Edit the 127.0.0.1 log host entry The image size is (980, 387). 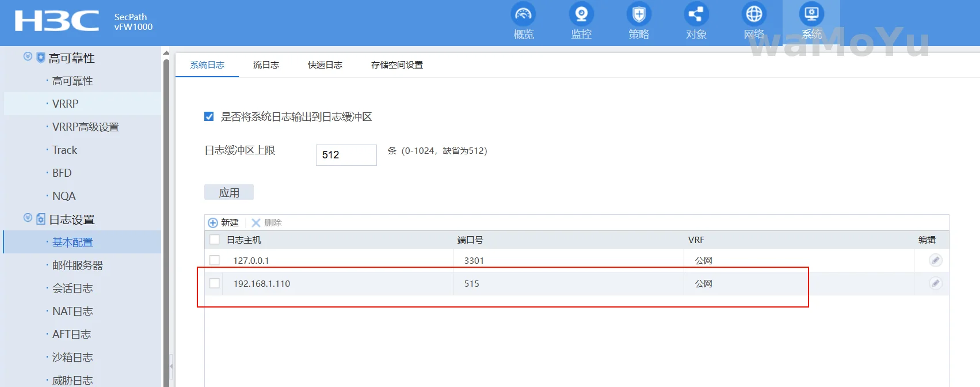(x=935, y=260)
